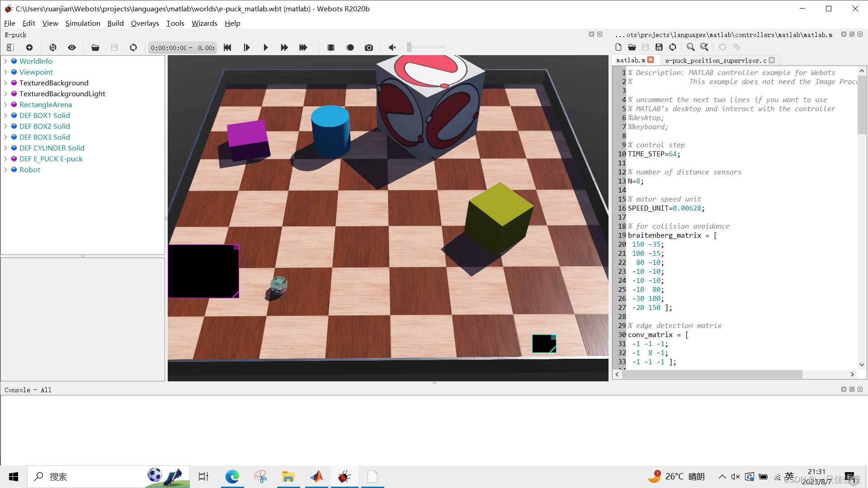
Task: Select DEF BOX3 Solid in scene tree
Action: [x=44, y=137]
